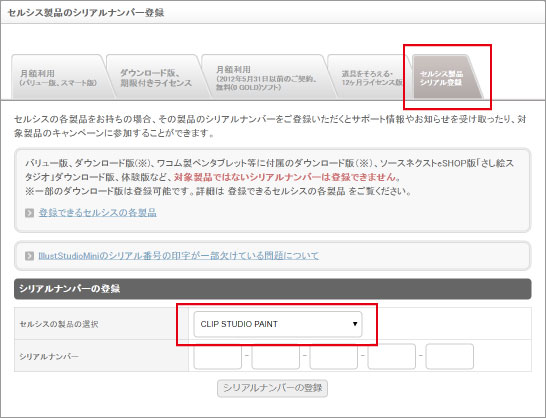The image size is (546, 418).
Task: Open the CLIP STUDIO PAINT product dropdown
Action: [x=278, y=324]
